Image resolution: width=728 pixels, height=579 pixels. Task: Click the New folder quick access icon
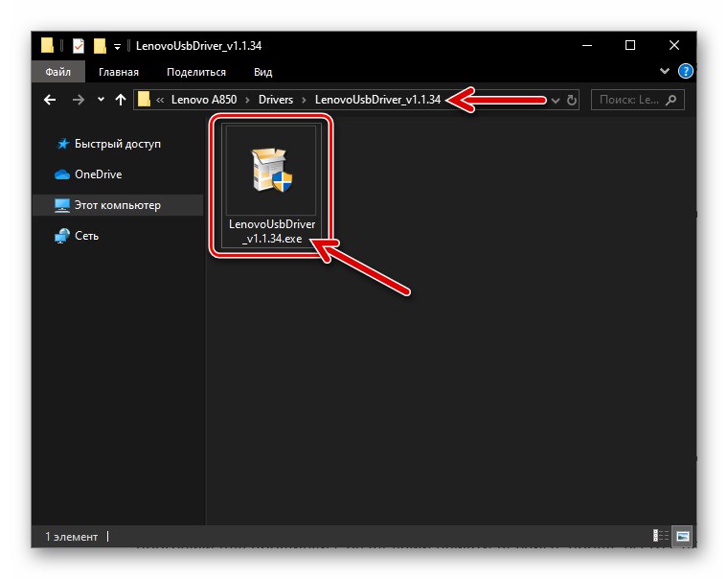100,46
